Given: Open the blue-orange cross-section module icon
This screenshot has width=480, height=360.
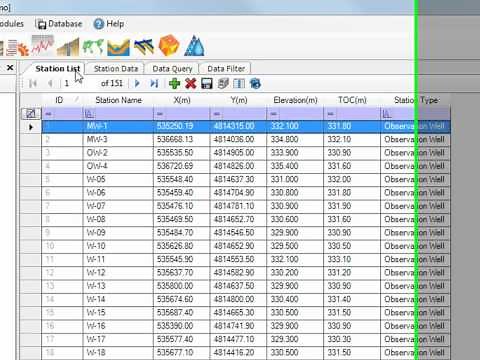Looking at the screenshot, I should (118, 47).
